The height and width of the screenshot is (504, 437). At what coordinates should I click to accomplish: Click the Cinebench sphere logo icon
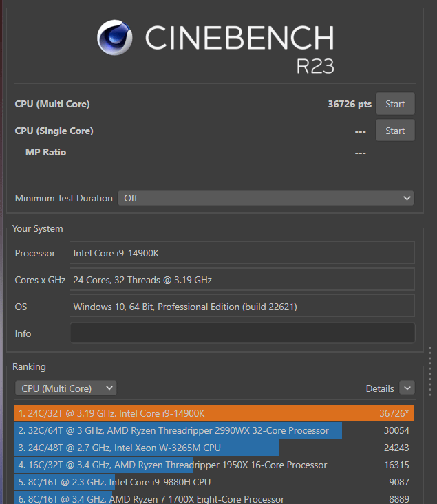pos(114,38)
